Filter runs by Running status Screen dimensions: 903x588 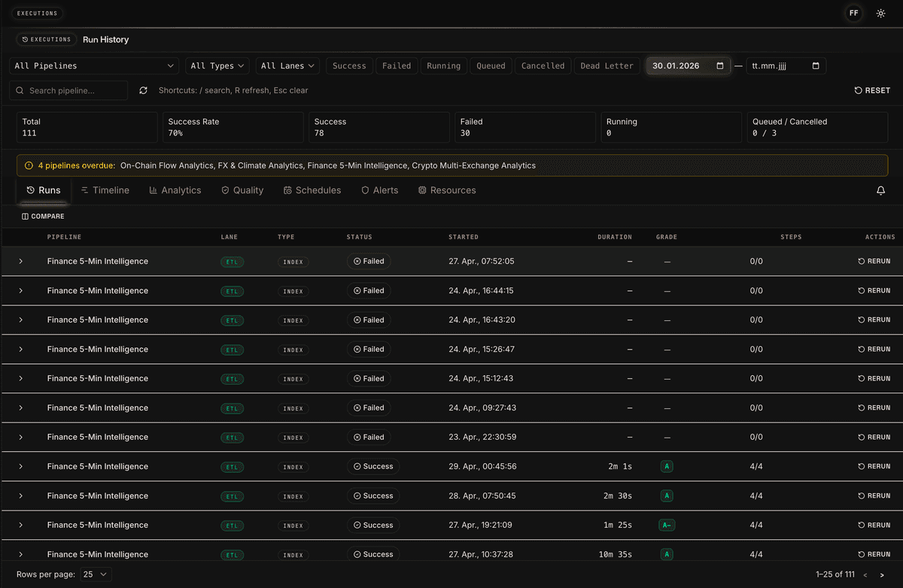pos(444,66)
